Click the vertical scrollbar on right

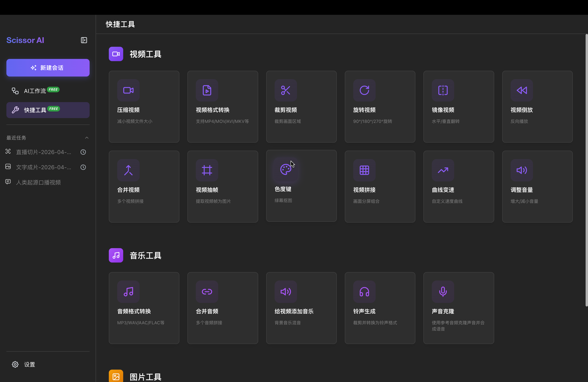(x=586, y=170)
